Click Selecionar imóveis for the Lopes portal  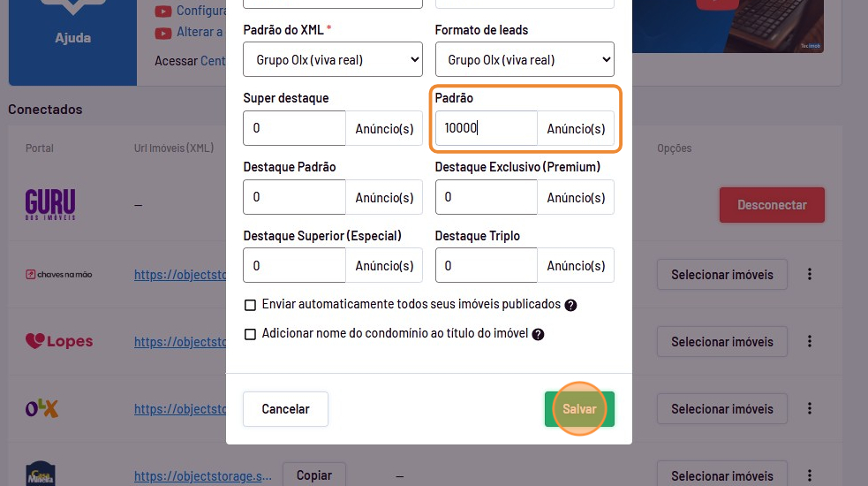[721, 342]
